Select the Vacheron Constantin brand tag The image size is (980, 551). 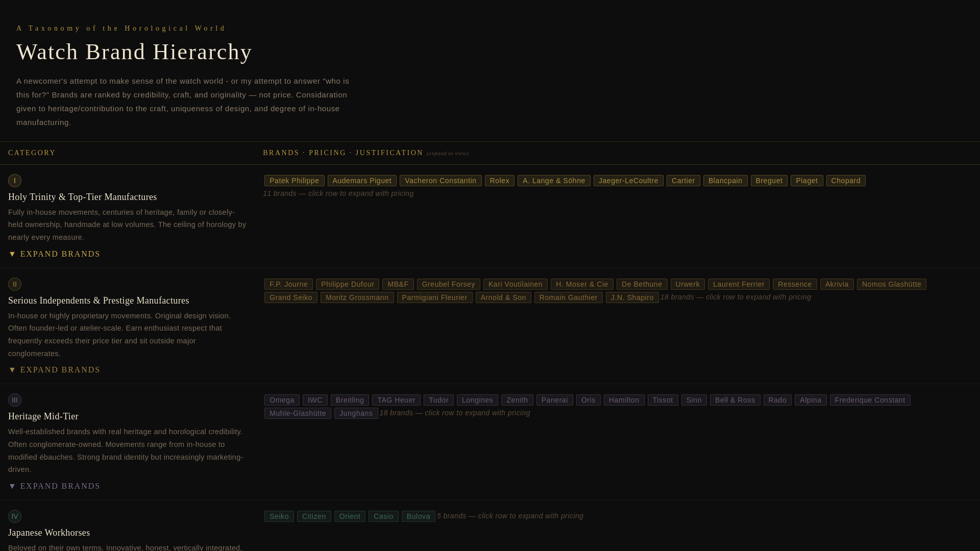pos(440,181)
